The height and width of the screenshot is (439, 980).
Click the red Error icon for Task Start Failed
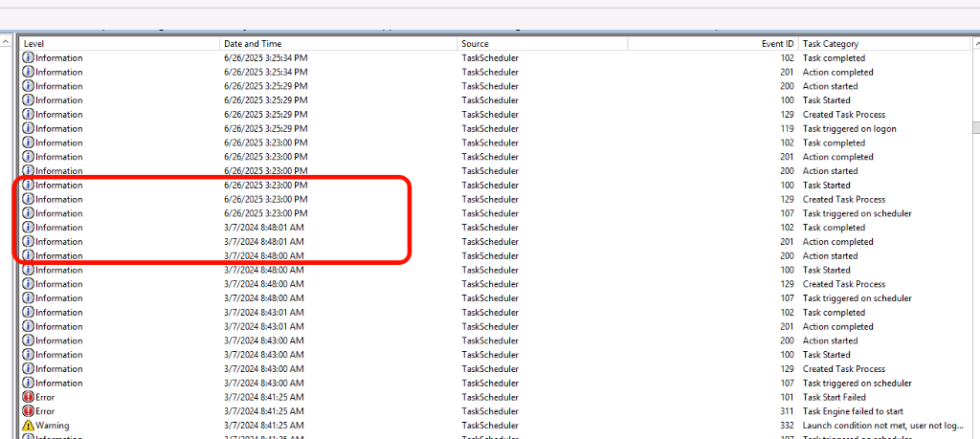(x=28, y=397)
